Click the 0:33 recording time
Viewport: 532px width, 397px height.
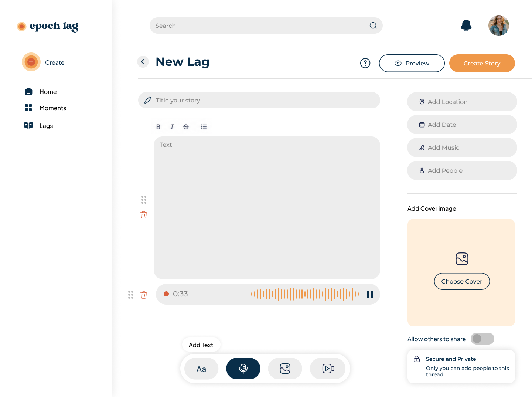(x=180, y=294)
